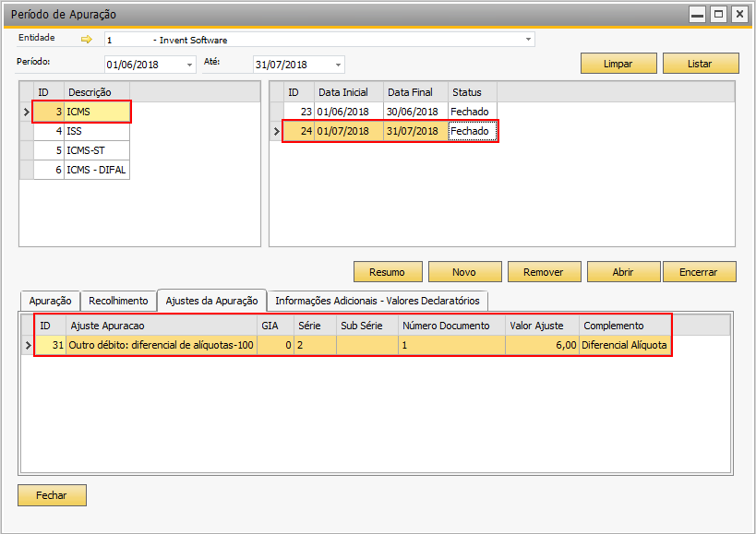
Task: Click Data Inicial cell 01/06/2018 in period 23 row
Action: [349, 112]
